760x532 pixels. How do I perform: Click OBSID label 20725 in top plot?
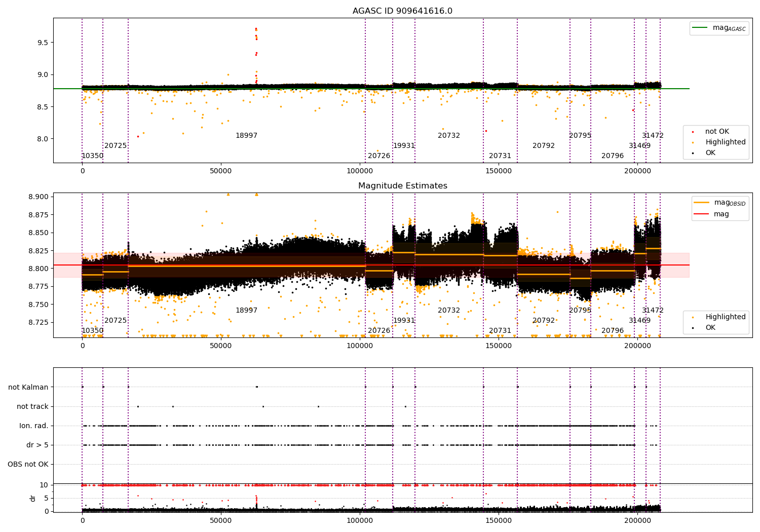coord(116,146)
